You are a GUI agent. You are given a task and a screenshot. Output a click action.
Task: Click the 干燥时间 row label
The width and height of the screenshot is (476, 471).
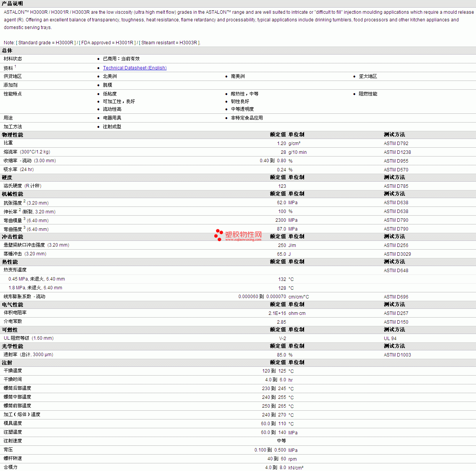tap(13, 379)
